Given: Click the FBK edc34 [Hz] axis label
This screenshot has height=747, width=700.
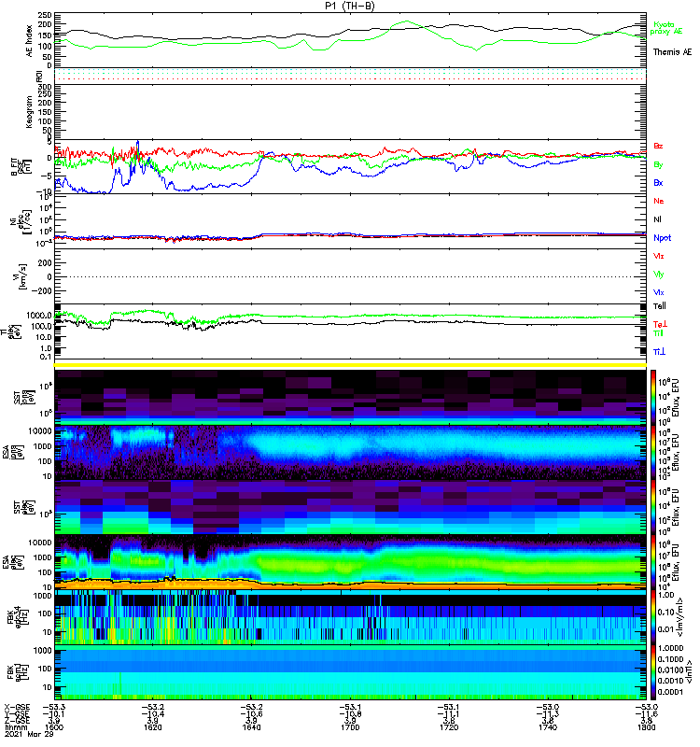Looking at the screenshot, I should 19,617.
